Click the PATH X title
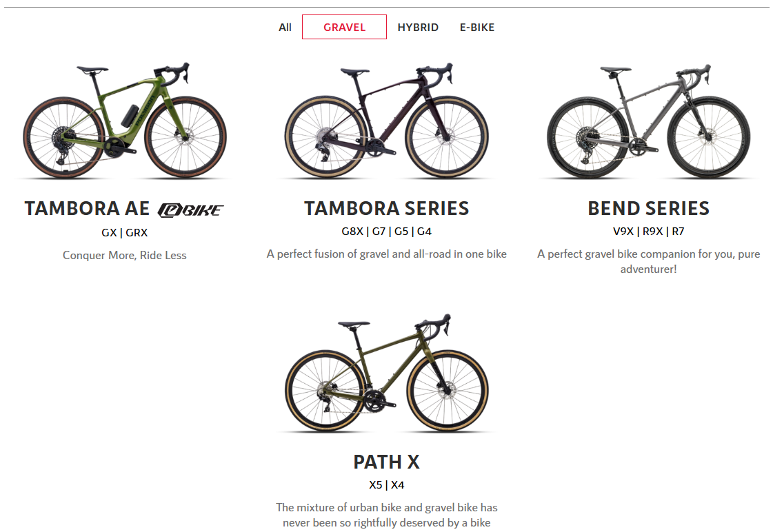The height and width of the screenshot is (532, 773). (386, 462)
